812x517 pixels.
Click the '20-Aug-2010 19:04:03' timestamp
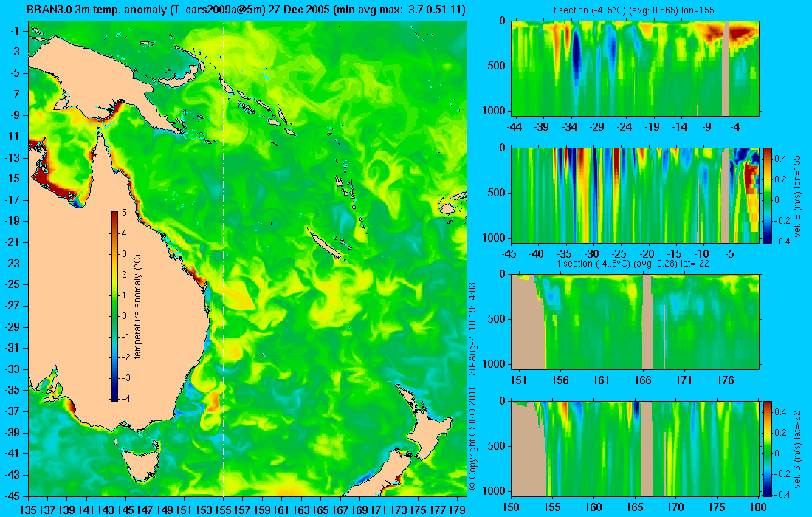point(472,327)
